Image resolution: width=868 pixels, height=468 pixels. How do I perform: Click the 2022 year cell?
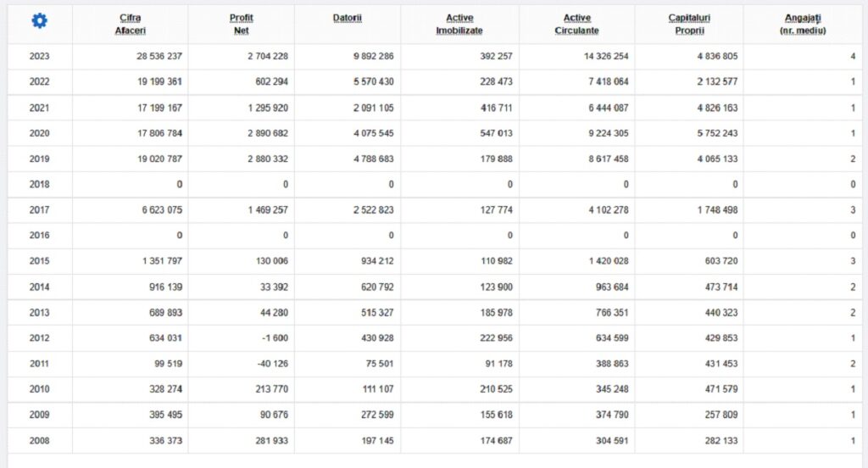coord(39,82)
